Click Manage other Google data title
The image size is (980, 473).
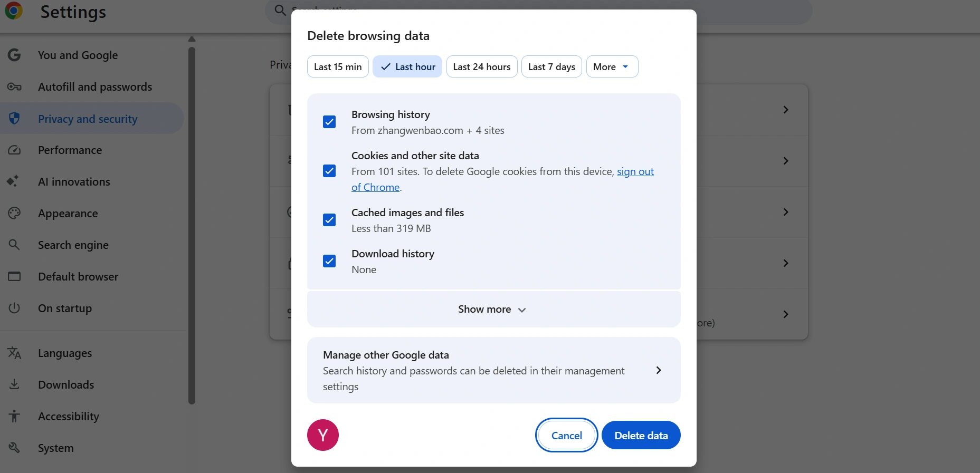386,355
